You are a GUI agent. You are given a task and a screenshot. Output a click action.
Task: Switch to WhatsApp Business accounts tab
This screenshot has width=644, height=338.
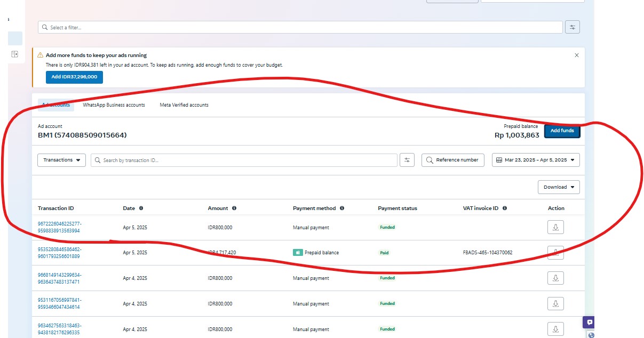pos(114,105)
